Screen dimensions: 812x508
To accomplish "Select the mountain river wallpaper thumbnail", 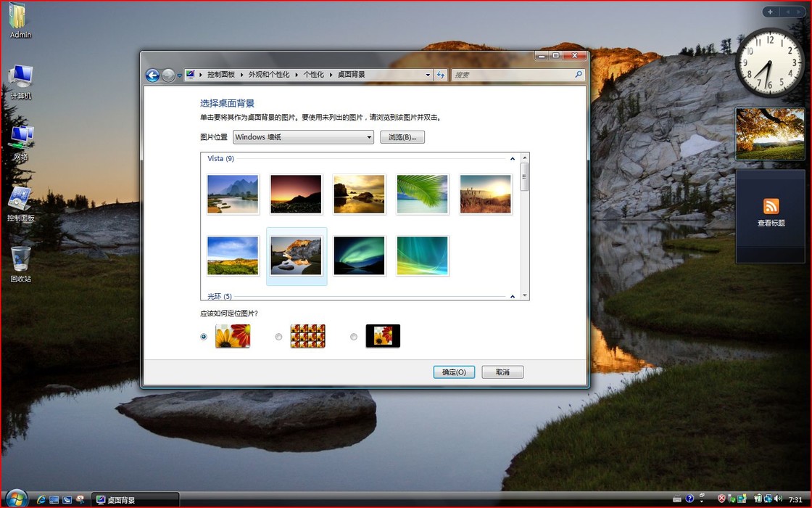I will [233, 194].
